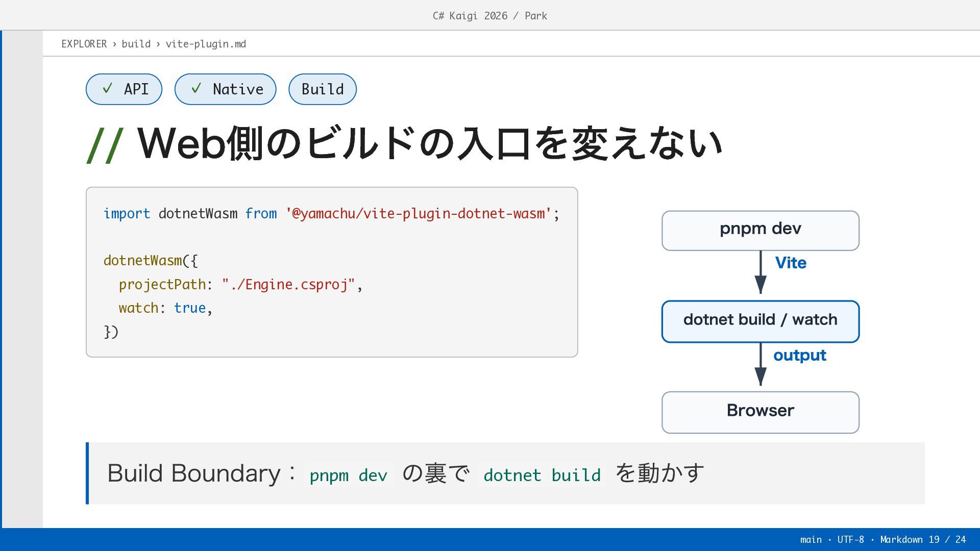Screen dimensions: 980x551
Task: Click the checkmark in the API pill
Action: coord(107,89)
